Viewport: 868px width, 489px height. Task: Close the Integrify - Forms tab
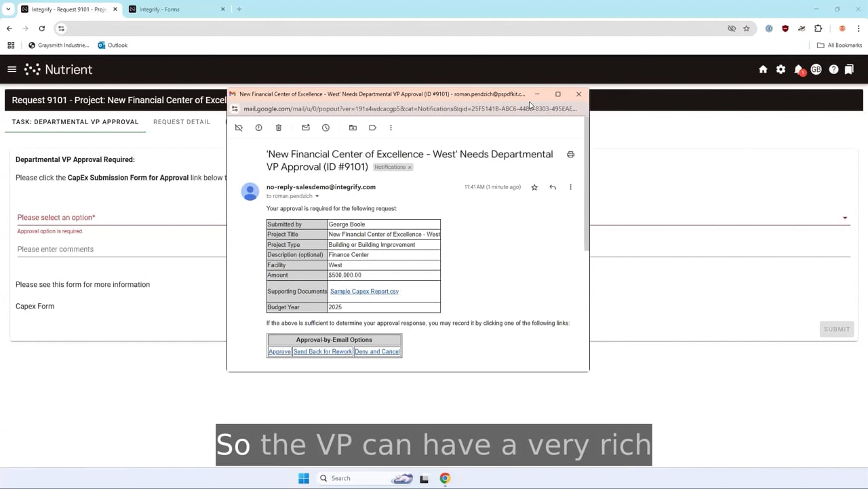pyautogui.click(x=222, y=9)
